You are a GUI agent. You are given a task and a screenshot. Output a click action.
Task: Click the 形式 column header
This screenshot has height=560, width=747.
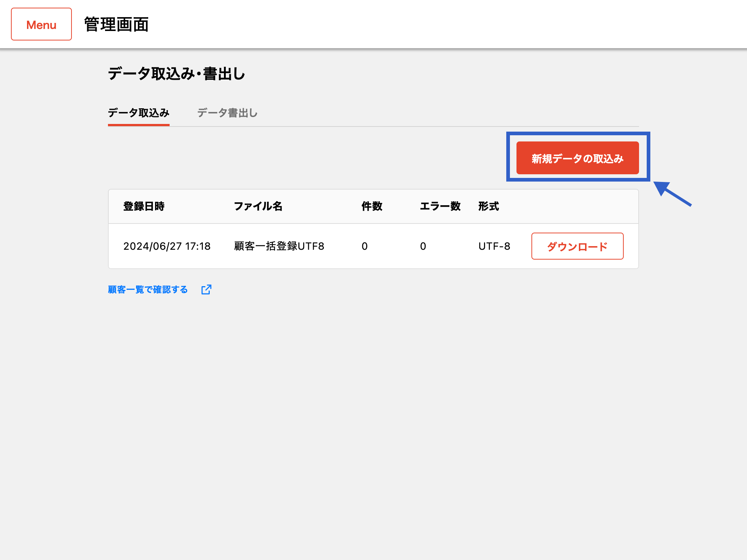coord(488,206)
